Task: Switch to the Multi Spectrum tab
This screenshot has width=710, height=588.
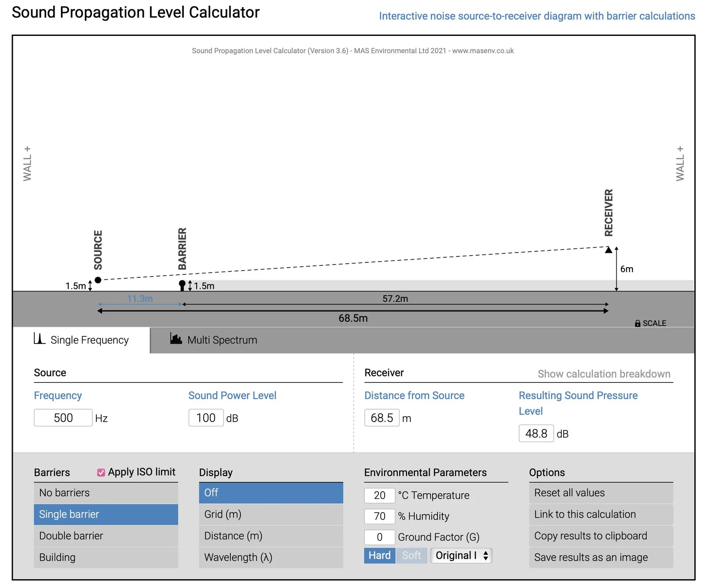Action: (x=214, y=340)
